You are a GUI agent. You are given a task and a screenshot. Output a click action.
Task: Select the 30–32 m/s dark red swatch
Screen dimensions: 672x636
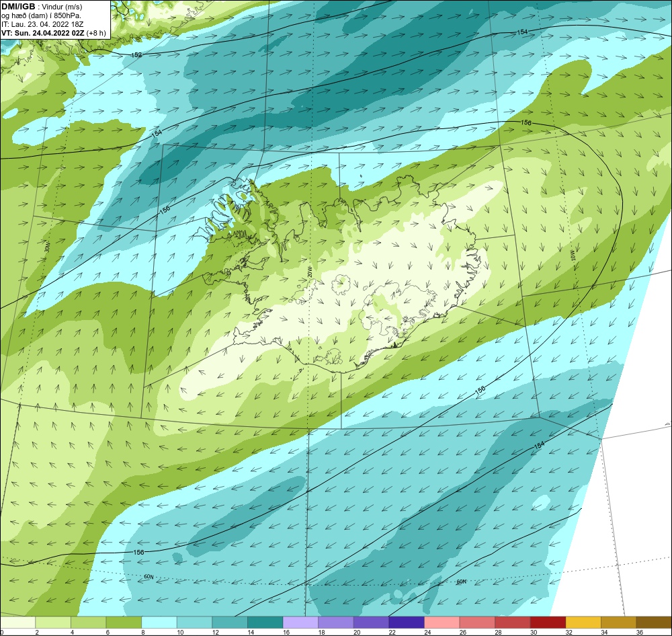click(548, 623)
